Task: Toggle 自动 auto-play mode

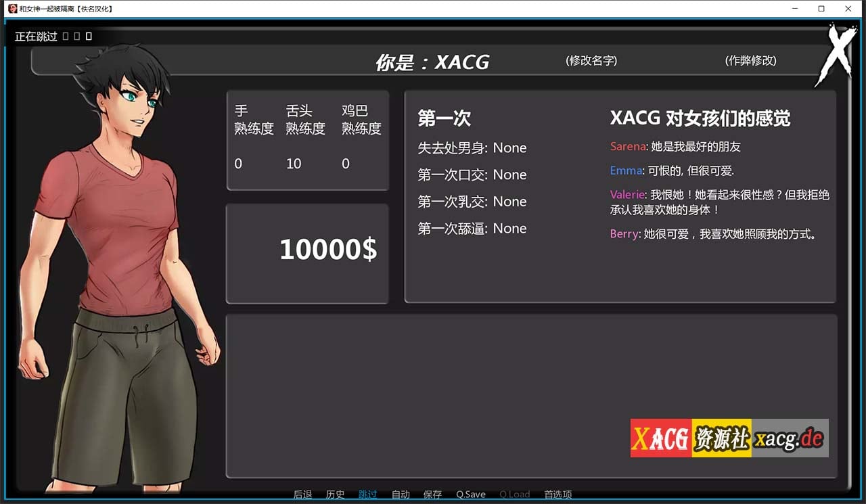Action: 401,495
